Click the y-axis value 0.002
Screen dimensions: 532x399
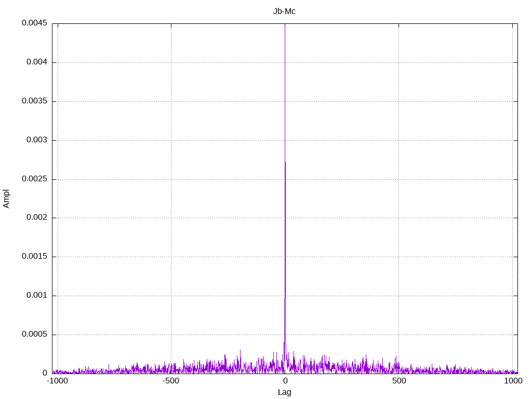37,217
